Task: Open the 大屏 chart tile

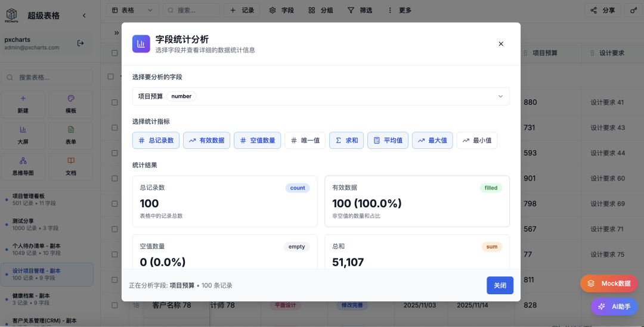Action: coord(23,135)
